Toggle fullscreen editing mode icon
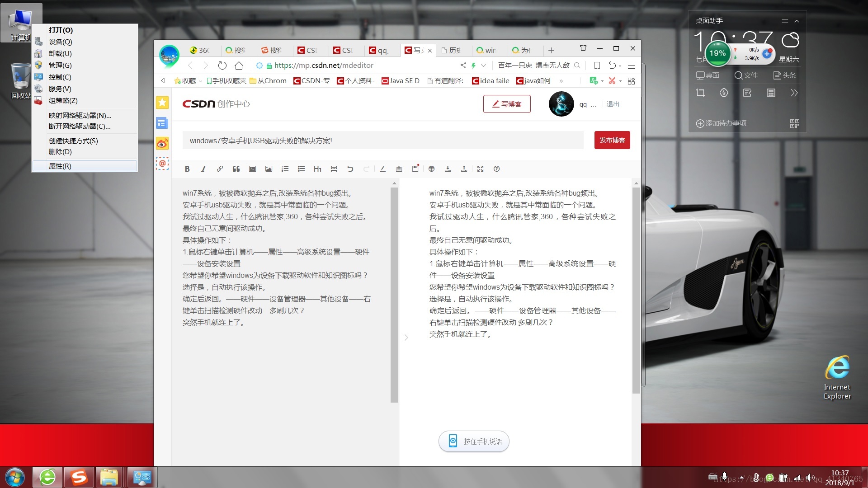The width and height of the screenshot is (868, 488). tap(480, 169)
